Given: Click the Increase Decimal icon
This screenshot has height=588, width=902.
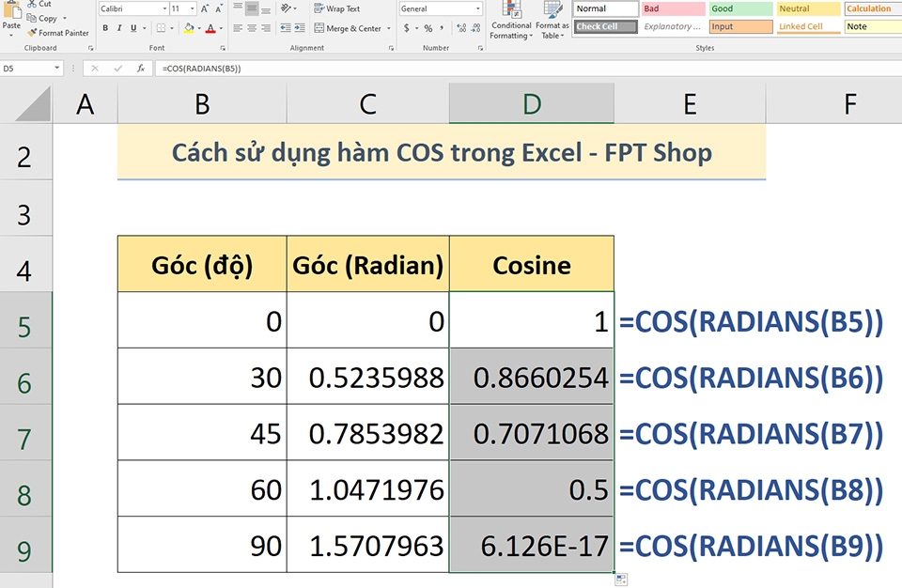Looking at the screenshot, I should [460, 27].
